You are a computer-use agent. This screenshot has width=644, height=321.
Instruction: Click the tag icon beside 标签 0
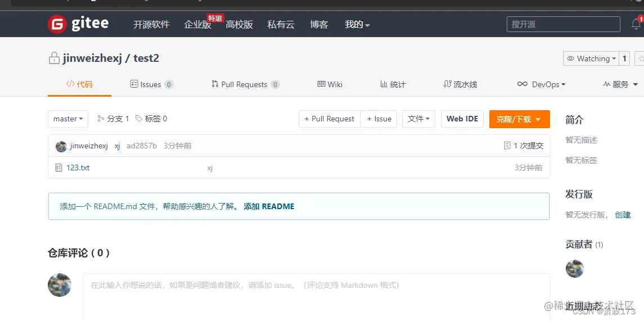coord(139,119)
